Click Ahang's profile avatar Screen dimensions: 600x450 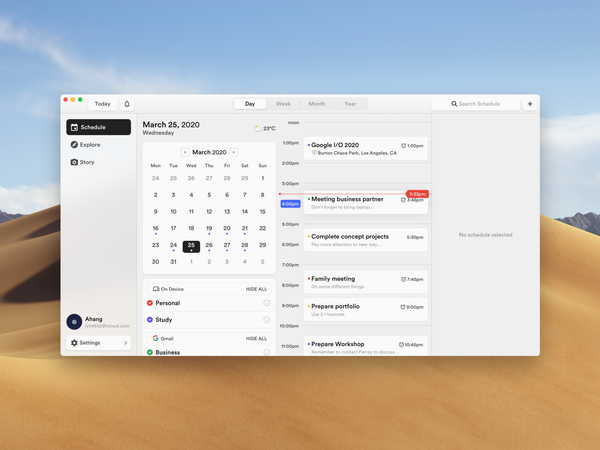(x=74, y=322)
